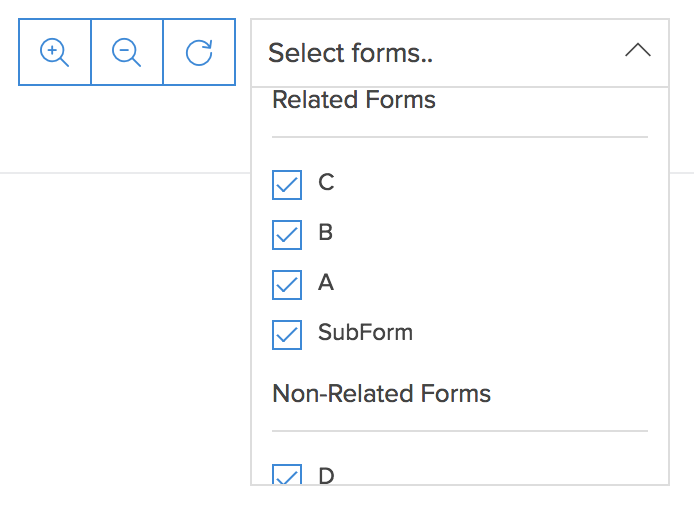Select the 'B' form label

pos(326,233)
